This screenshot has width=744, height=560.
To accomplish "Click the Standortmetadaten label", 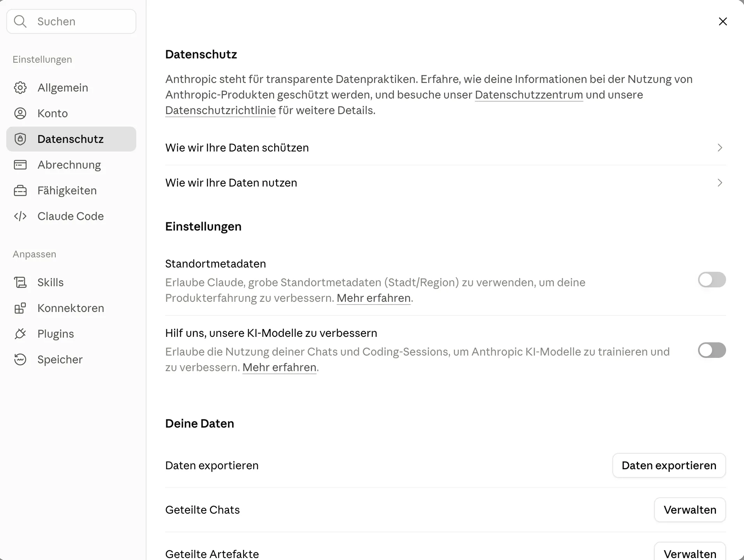I will coord(215,264).
